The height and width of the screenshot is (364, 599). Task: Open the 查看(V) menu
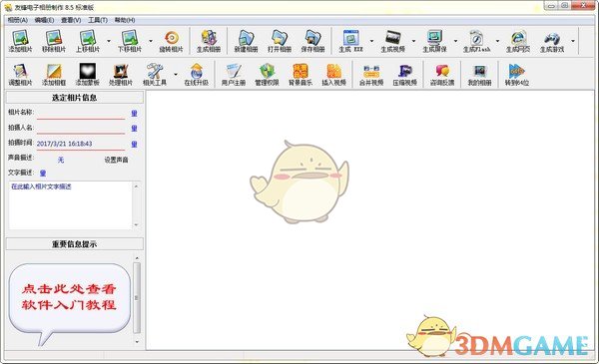pos(71,20)
